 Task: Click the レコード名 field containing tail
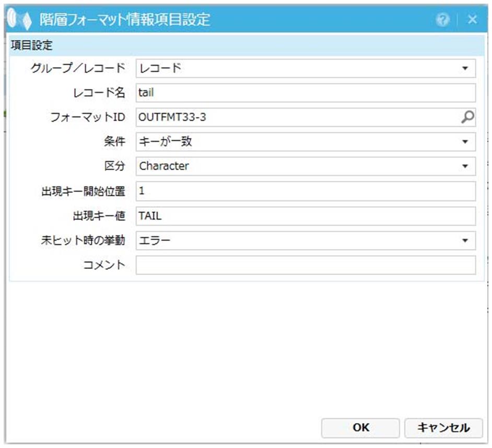pyautogui.click(x=305, y=93)
